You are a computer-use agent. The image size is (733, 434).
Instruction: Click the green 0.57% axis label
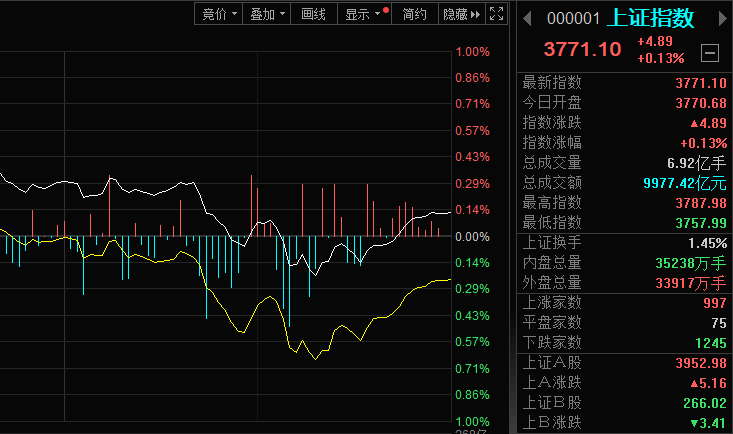pos(473,342)
